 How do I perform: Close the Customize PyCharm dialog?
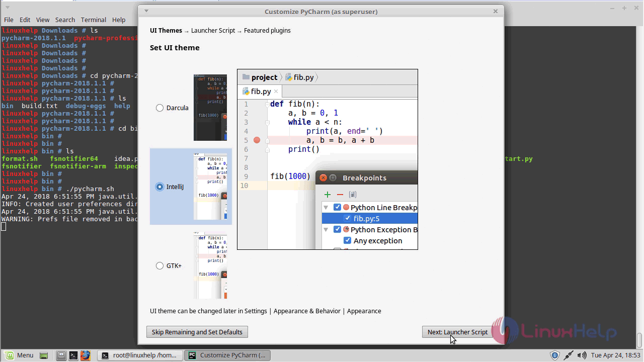(495, 11)
